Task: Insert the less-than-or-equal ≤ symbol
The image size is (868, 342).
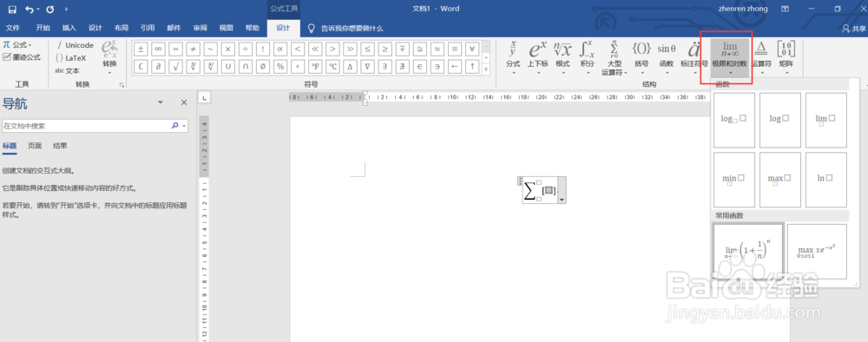Action: 367,49
